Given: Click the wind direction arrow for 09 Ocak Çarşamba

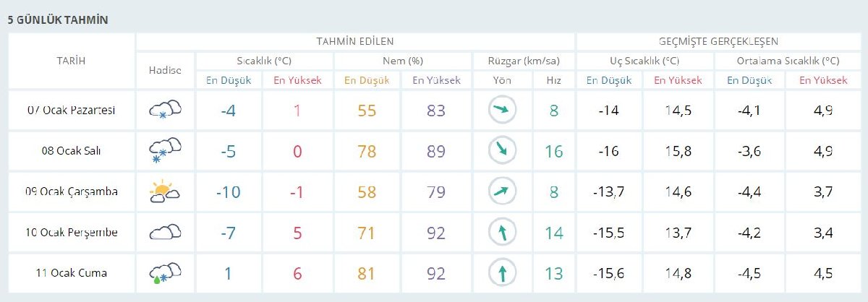Looking at the screenshot, I should click(500, 191).
